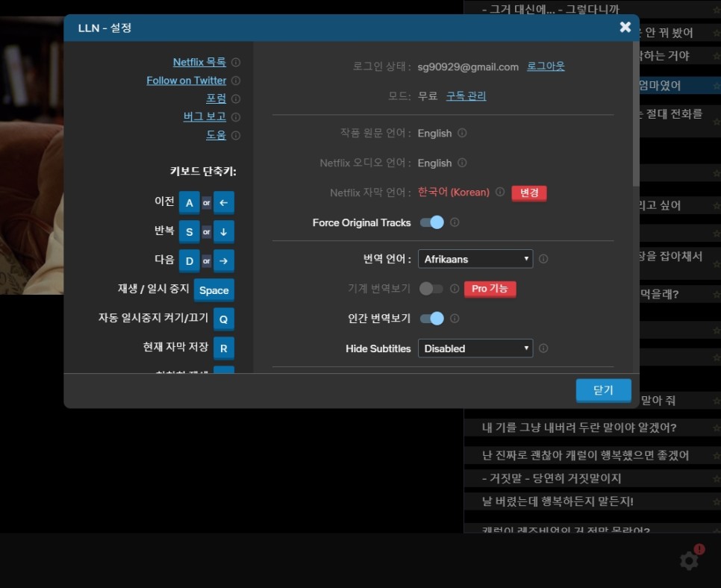This screenshot has height=588, width=721.
Task: Click info icon next to 포럼 link
Action: (236, 98)
